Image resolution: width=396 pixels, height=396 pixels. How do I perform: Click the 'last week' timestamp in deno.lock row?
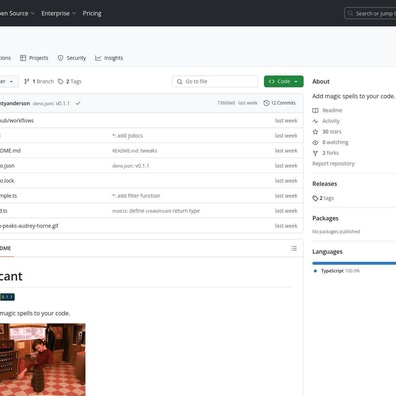(x=286, y=181)
